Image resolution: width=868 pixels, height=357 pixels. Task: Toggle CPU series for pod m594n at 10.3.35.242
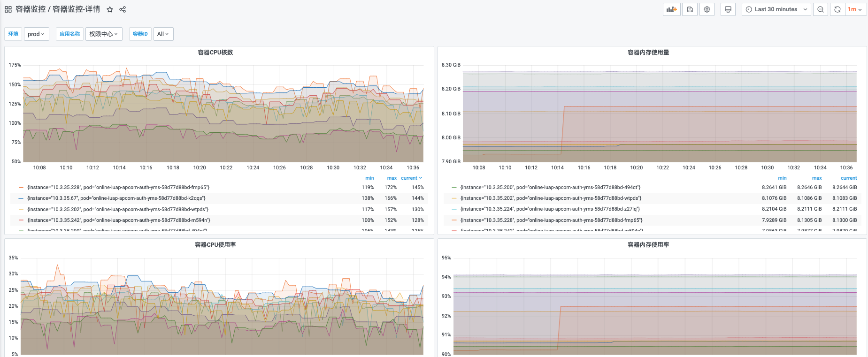coord(119,220)
